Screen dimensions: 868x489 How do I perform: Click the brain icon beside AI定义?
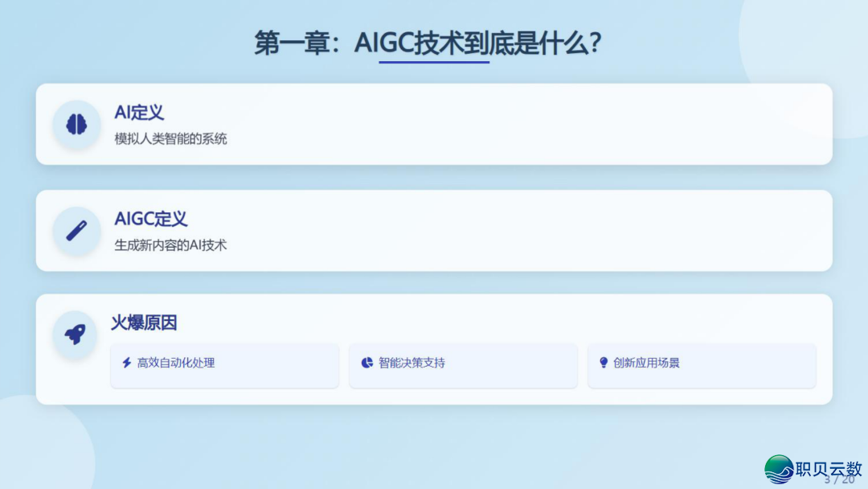[x=76, y=125]
